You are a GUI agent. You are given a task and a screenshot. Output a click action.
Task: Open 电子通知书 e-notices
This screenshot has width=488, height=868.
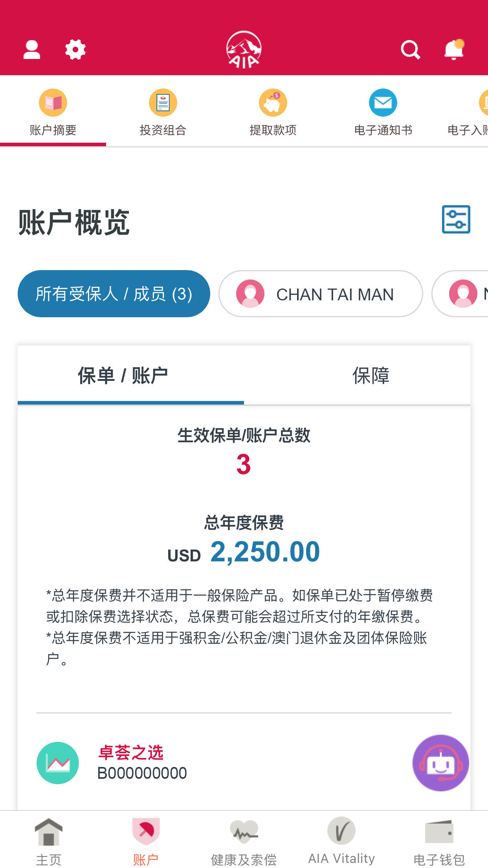pyautogui.click(x=383, y=113)
